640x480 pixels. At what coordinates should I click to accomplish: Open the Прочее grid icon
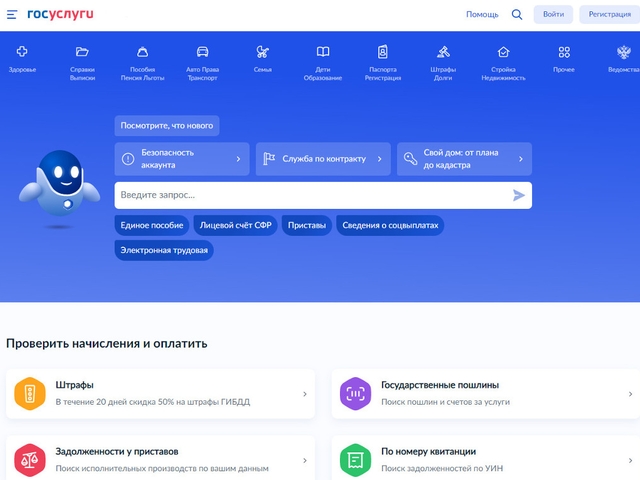564,52
